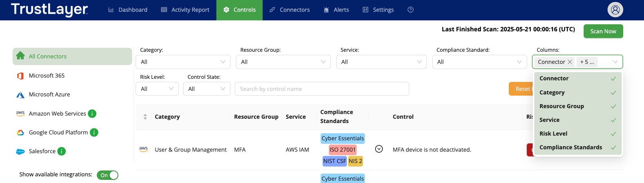Uncheck Compliance Standards in the Columns list

(x=578, y=147)
